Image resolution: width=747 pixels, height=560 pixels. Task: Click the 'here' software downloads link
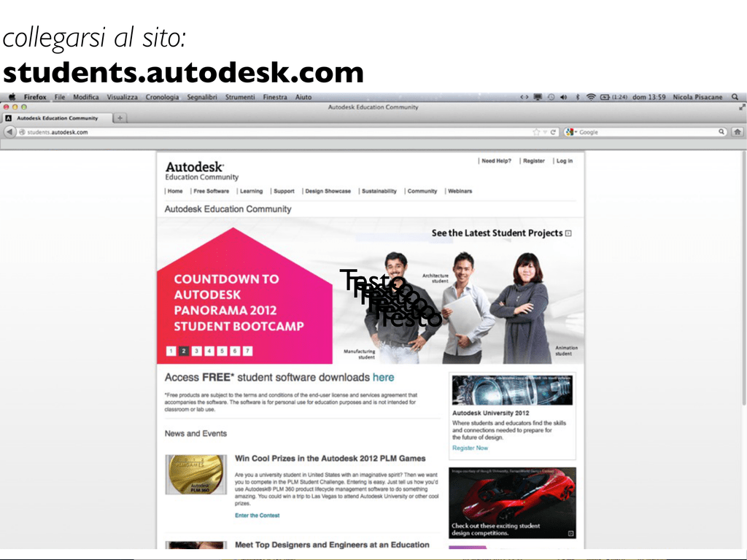click(383, 377)
